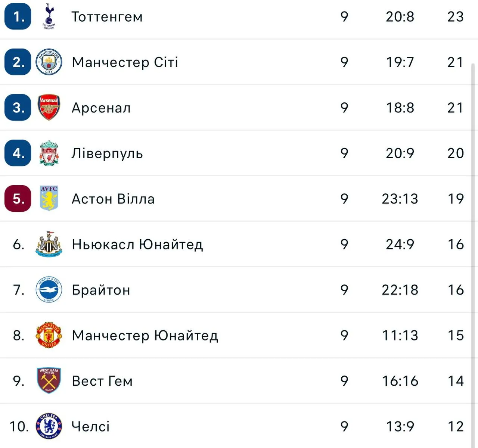The height and width of the screenshot is (448, 478).
Task: Click the Brighton seagull badge
Action: (49, 290)
